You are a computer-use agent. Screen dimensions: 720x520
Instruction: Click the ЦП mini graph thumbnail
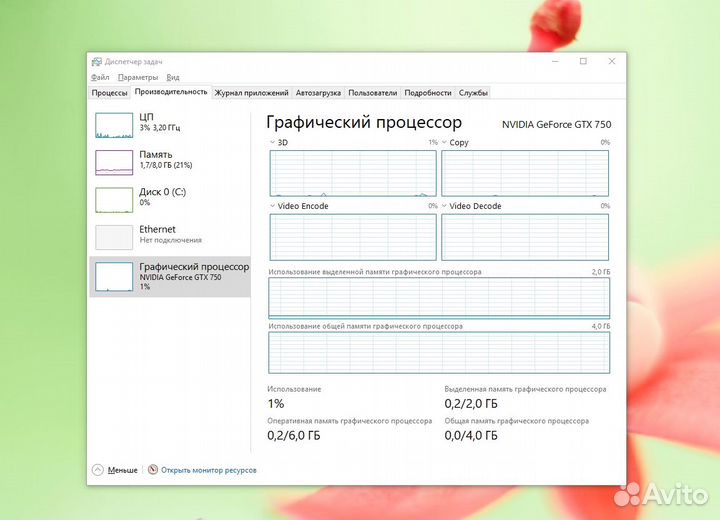[114, 125]
